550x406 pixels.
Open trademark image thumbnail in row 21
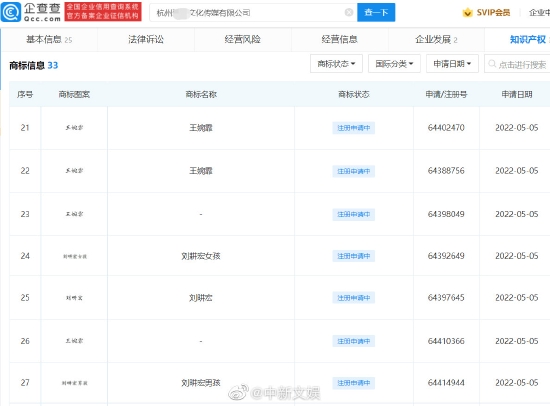point(74,128)
